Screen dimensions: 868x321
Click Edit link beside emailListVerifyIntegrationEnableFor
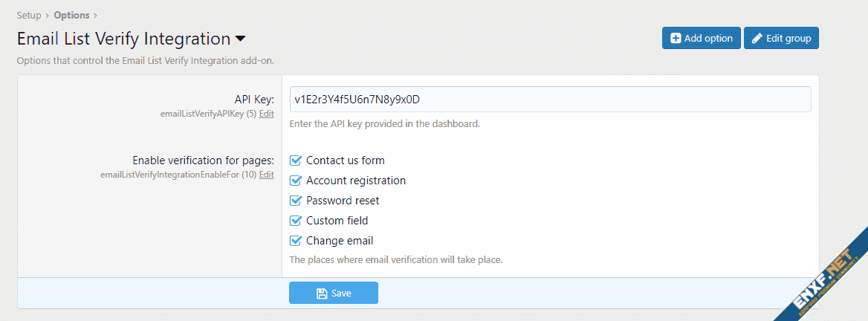(x=267, y=175)
